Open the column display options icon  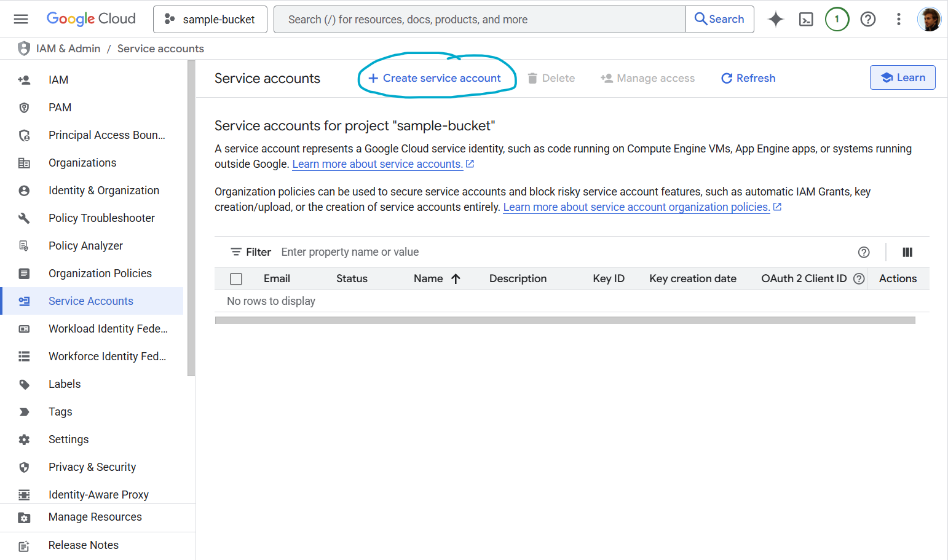(x=907, y=251)
